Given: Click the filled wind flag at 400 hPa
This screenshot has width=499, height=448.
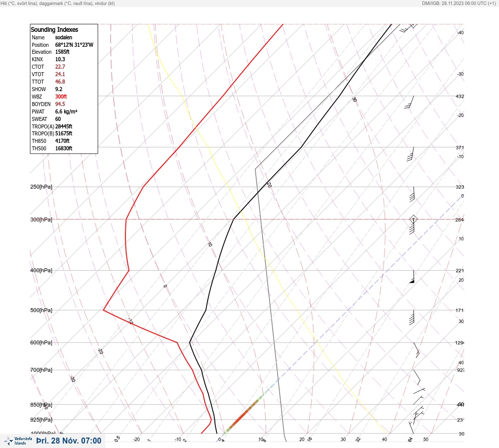Looking at the screenshot, I should click(412, 277).
